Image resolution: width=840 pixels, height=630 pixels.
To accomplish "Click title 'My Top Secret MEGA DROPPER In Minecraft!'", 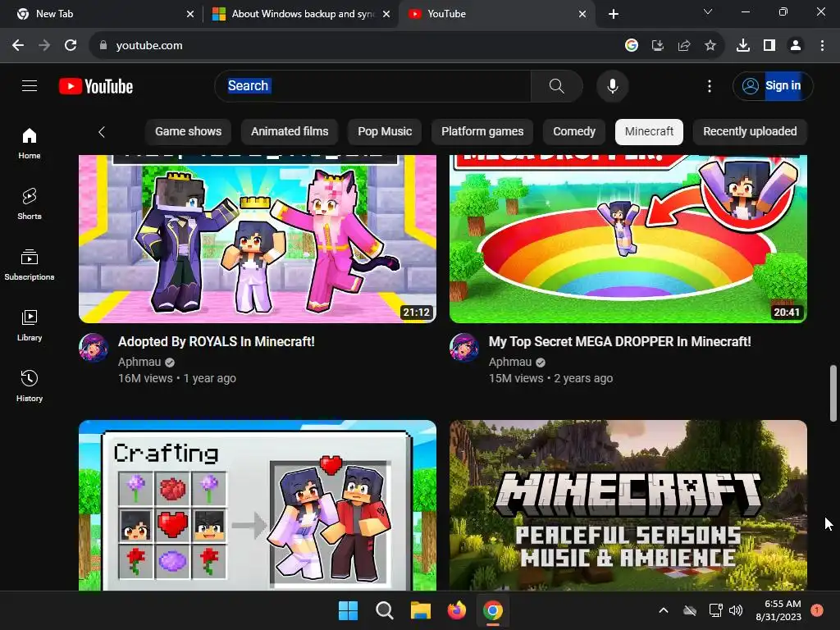I will (x=620, y=342).
